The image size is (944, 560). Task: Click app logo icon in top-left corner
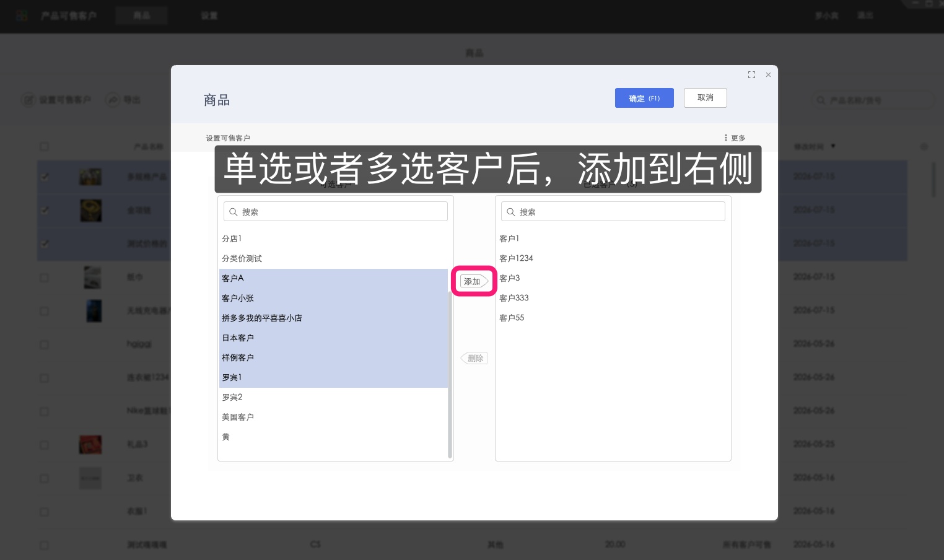[x=22, y=15]
